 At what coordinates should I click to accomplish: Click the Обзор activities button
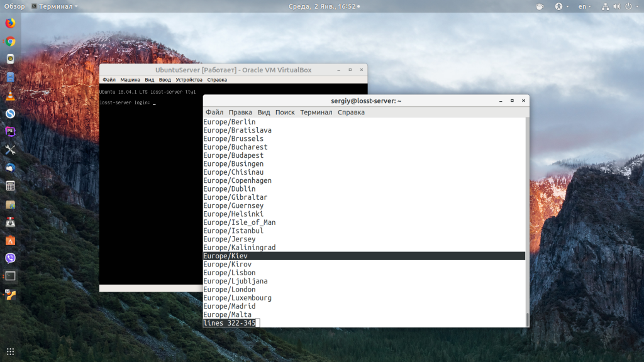14,6
